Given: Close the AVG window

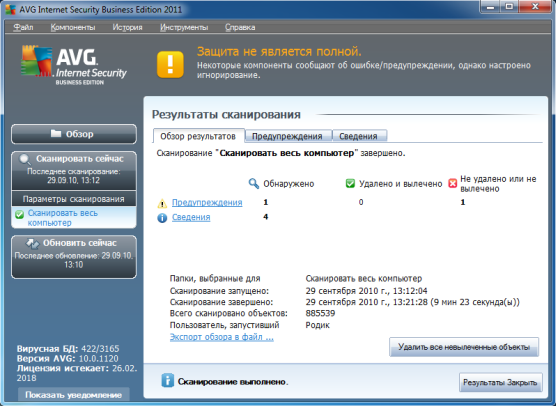Looking at the screenshot, I should [535, 7].
